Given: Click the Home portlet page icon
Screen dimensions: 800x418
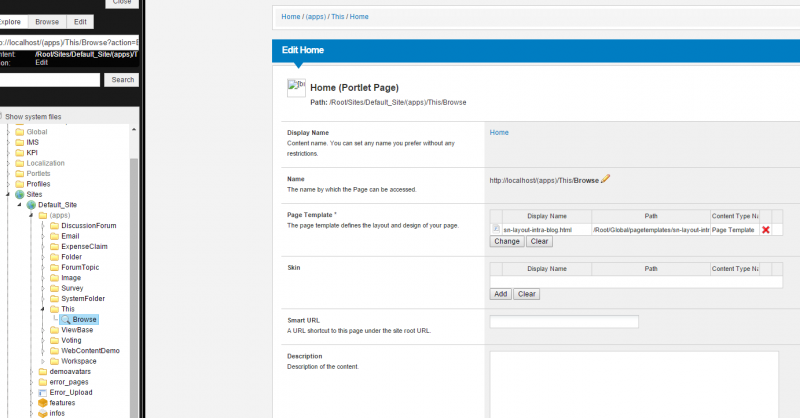Looking at the screenshot, I should (x=296, y=88).
